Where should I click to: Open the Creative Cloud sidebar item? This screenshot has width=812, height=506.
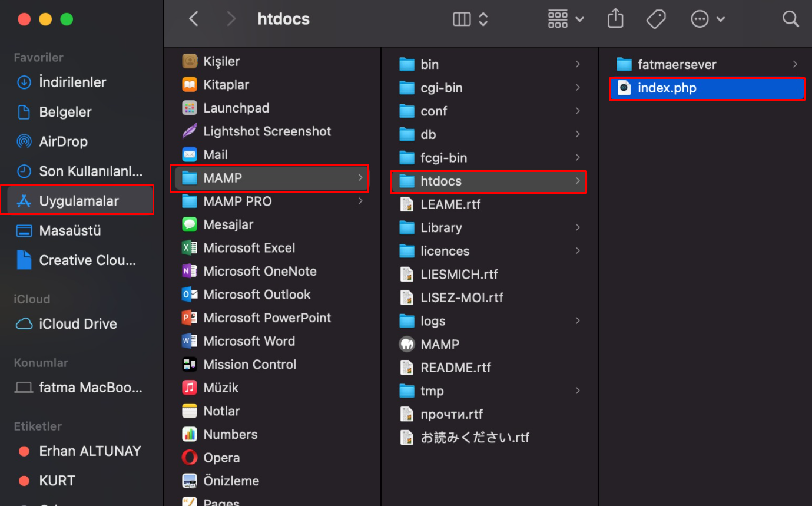(81, 260)
